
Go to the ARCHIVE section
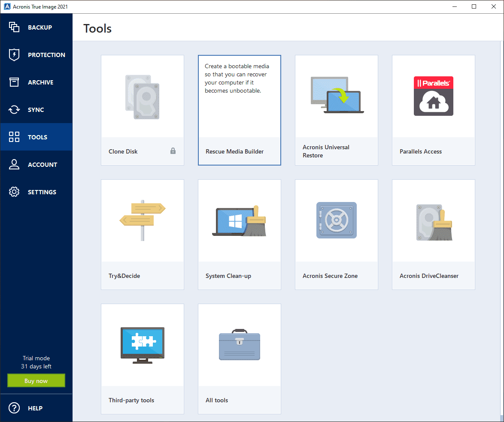(40, 82)
